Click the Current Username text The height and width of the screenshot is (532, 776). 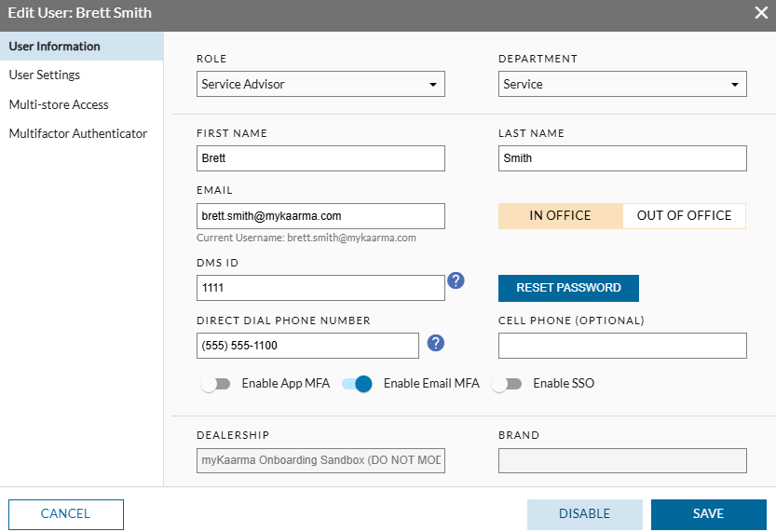tap(306, 238)
